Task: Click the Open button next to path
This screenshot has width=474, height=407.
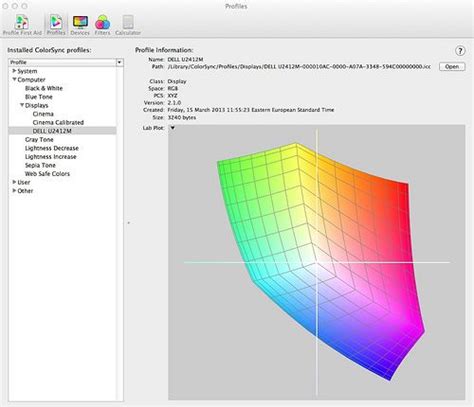Action: point(452,67)
